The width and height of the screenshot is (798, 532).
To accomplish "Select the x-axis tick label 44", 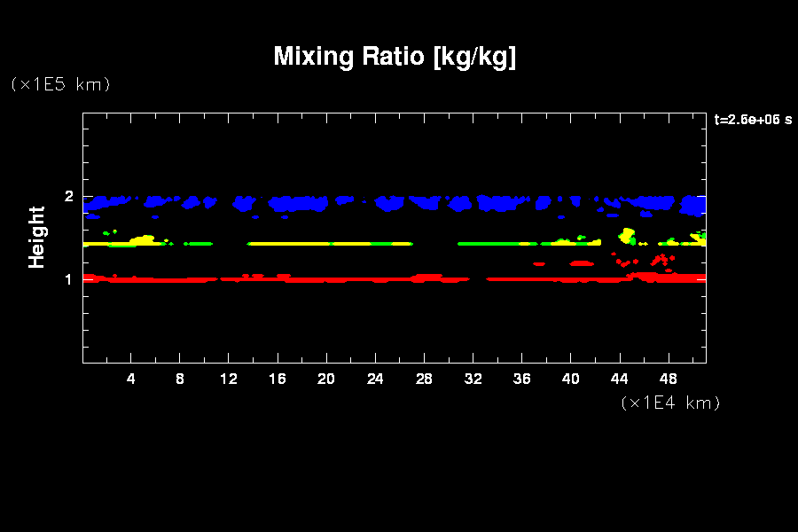I will (x=619, y=379).
